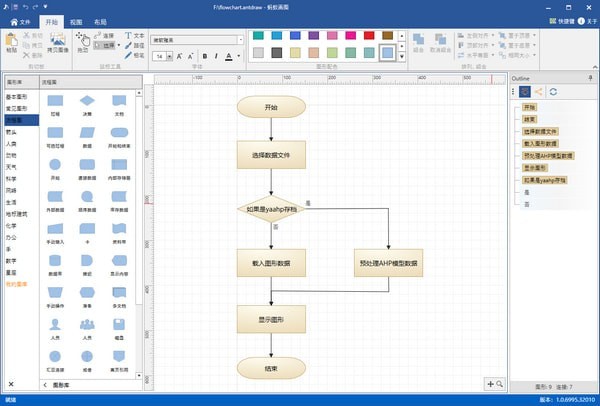Screen dimensions: 600x406
Task: Toggle the Select (选择) pointer tool
Action: (104, 46)
